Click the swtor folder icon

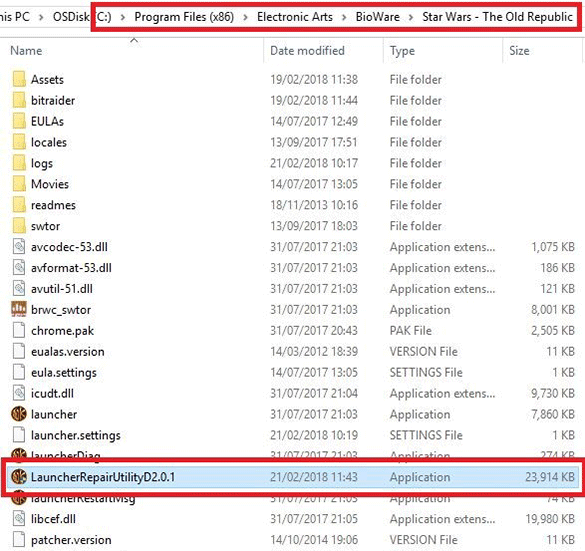(19, 226)
